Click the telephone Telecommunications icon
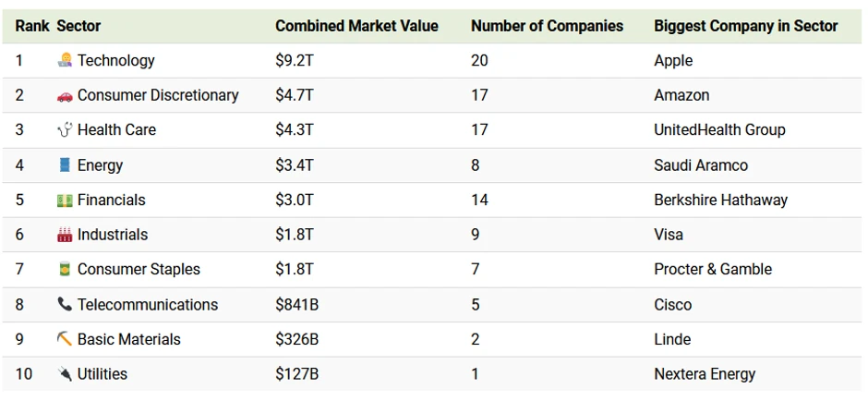This screenshot has width=868, height=401. pyautogui.click(x=65, y=305)
